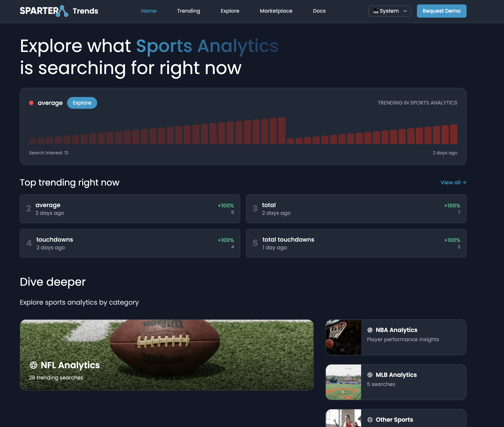Open the Explore pill next to average
The width and height of the screenshot is (504, 427).
point(82,103)
